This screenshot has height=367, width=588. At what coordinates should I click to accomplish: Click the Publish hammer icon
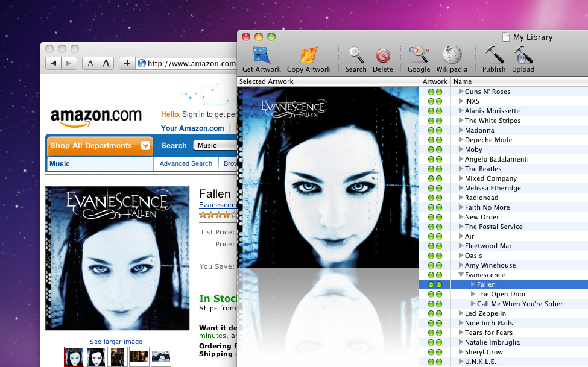click(494, 55)
